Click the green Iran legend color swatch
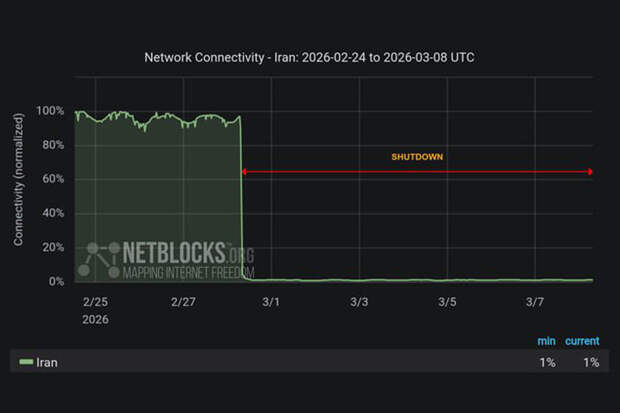 [26, 363]
